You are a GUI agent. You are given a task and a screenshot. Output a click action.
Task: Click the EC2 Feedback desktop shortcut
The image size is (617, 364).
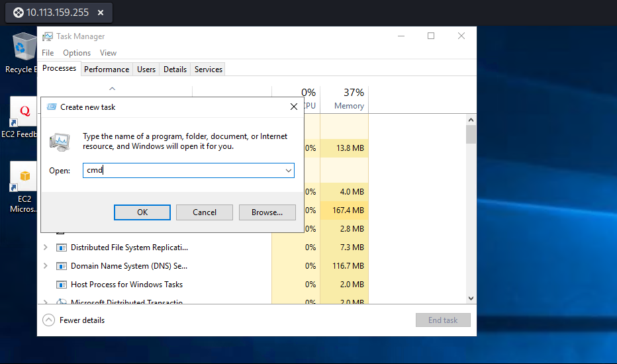(x=23, y=113)
